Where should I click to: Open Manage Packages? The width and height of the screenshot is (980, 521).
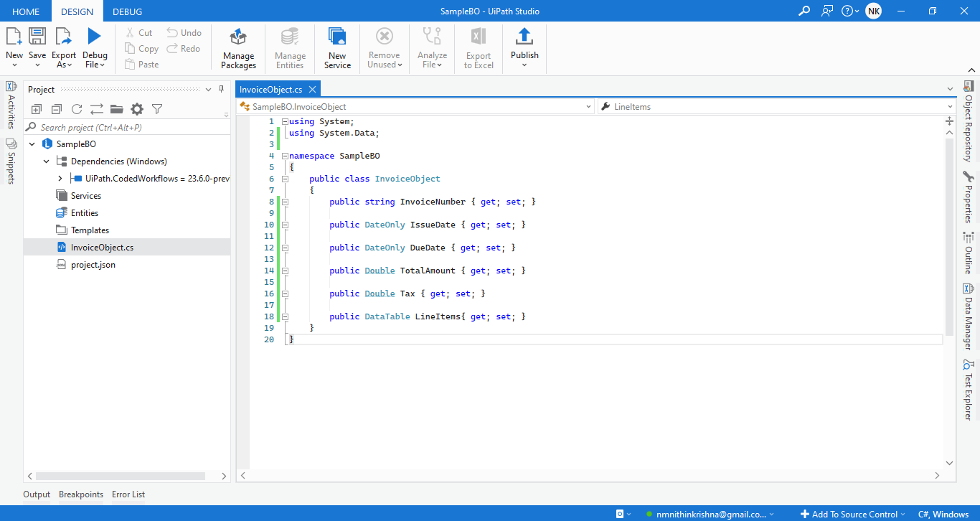[238, 49]
